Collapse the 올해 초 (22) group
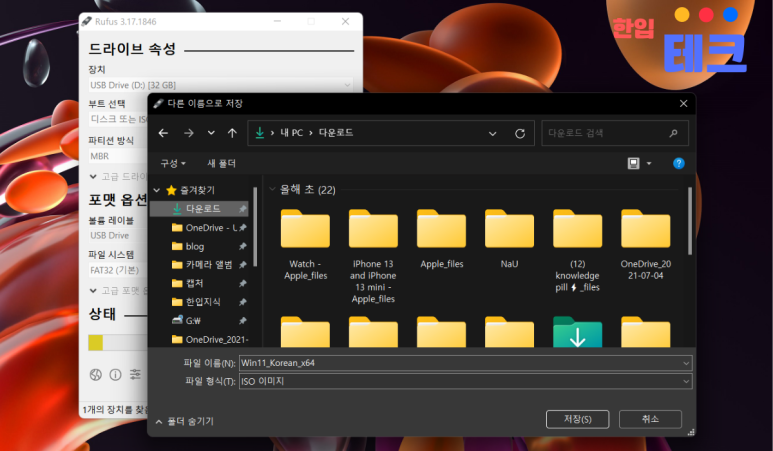This screenshot has width=773, height=451. [272, 189]
